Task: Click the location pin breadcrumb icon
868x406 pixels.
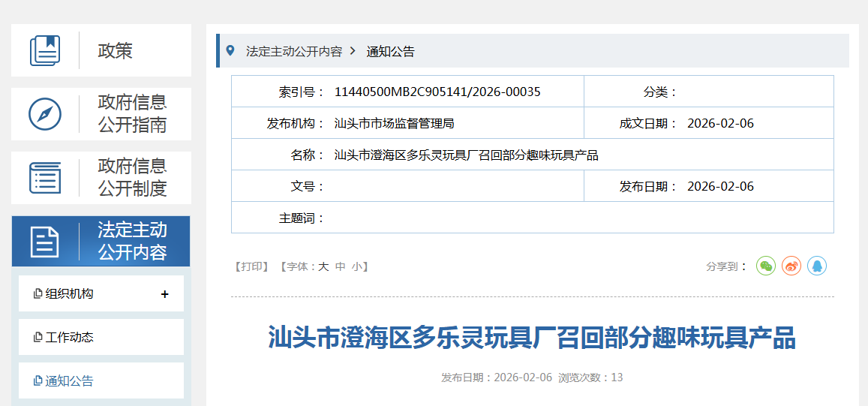Action: coord(230,51)
